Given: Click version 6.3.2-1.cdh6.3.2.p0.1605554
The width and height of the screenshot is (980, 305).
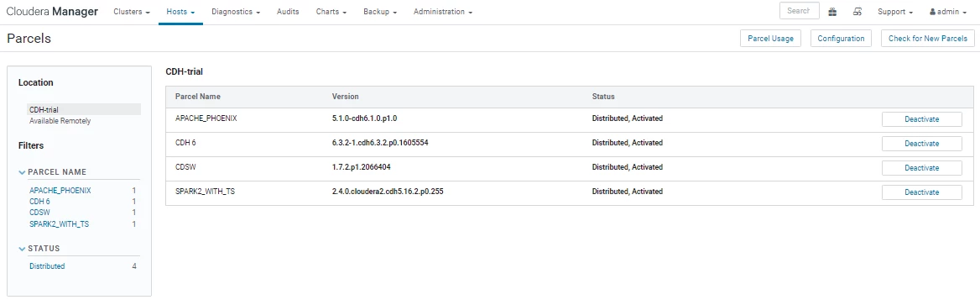Looking at the screenshot, I should [x=380, y=143].
